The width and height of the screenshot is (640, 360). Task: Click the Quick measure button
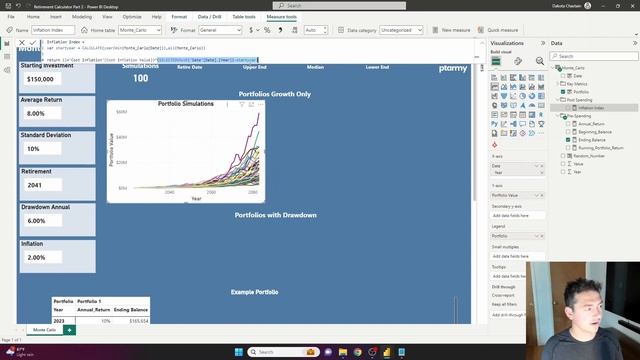tap(498, 30)
